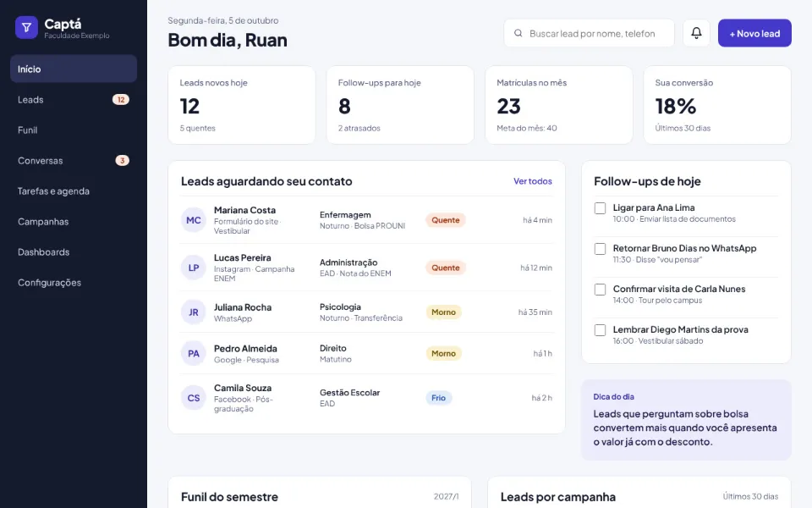The height and width of the screenshot is (508, 812).
Task: Select Pedro Almeida lead name
Action: point(245,348)
